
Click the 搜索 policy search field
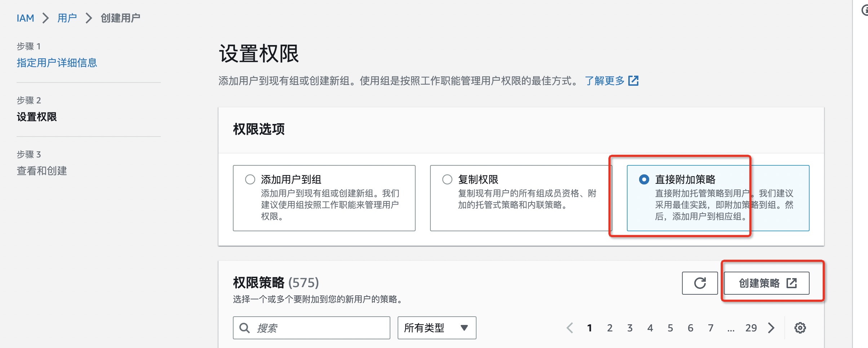pos(311,328)
